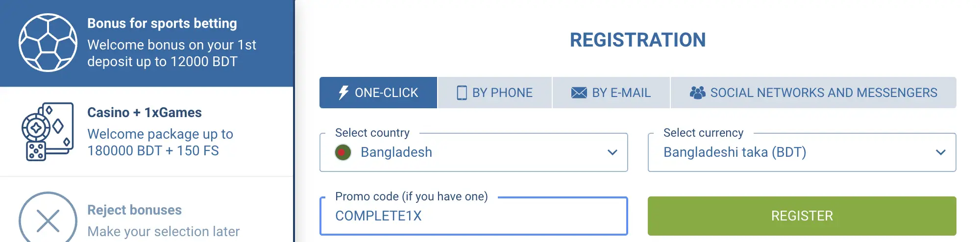980x242 pixels.
Task: Click the phone icon on By Phone tab
Action: tap(462, 93)
